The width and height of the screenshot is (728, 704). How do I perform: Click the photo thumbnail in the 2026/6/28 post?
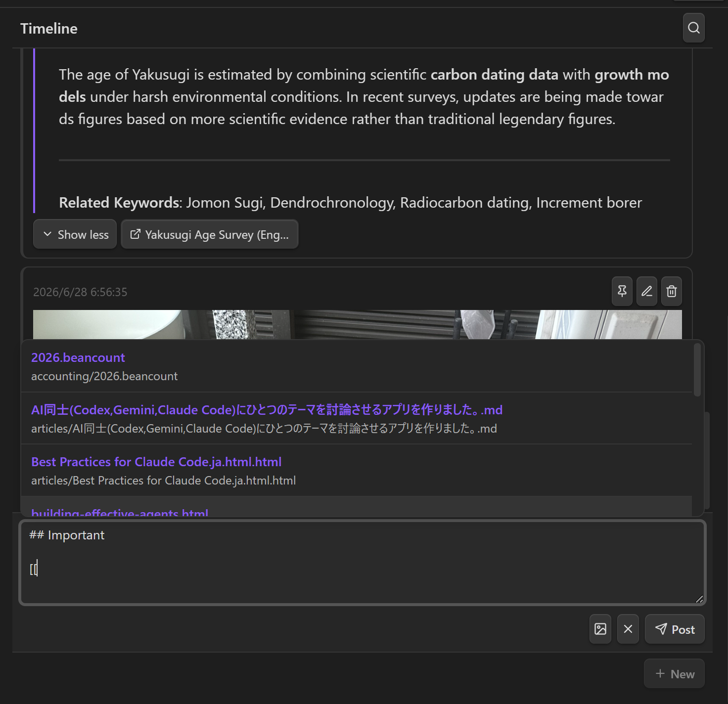[358, 324]
